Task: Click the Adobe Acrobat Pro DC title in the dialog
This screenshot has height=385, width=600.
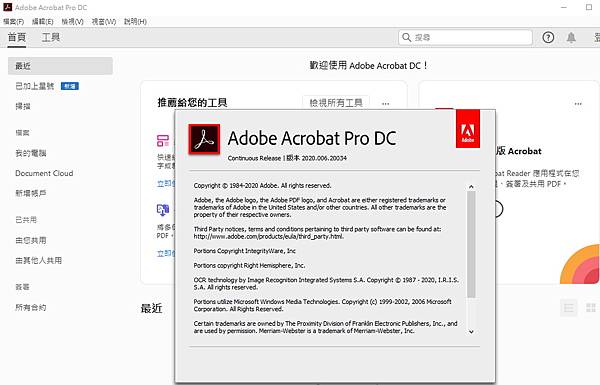Action: click(312, 138)
